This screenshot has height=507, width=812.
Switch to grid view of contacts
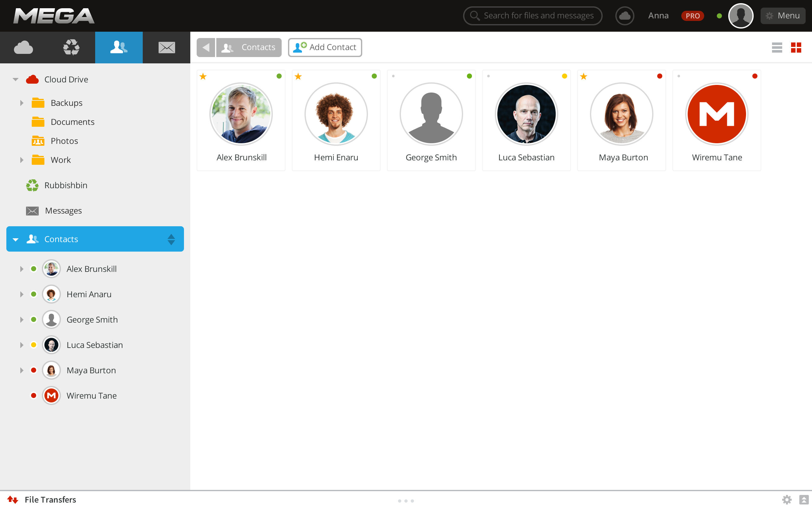tap(796, 48)
